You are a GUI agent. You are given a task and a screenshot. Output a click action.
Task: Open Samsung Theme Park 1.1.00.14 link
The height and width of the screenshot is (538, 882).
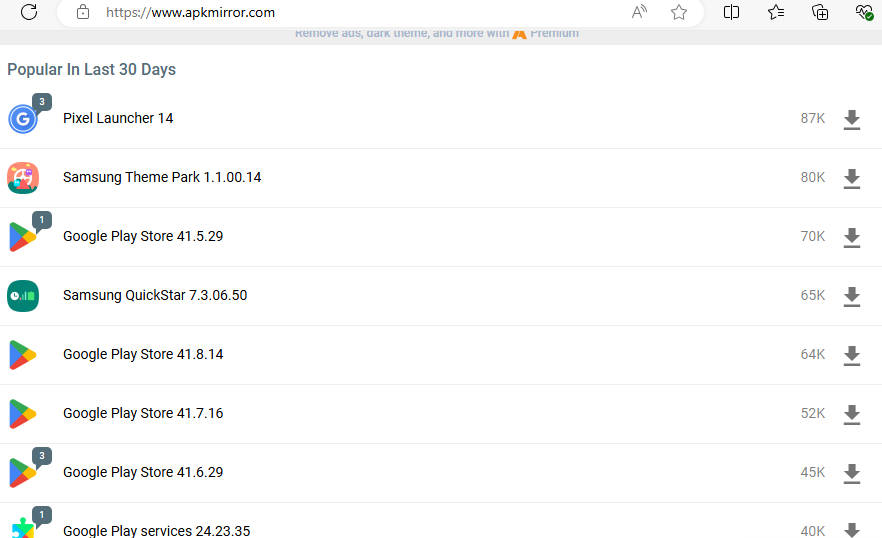[162, 177]
